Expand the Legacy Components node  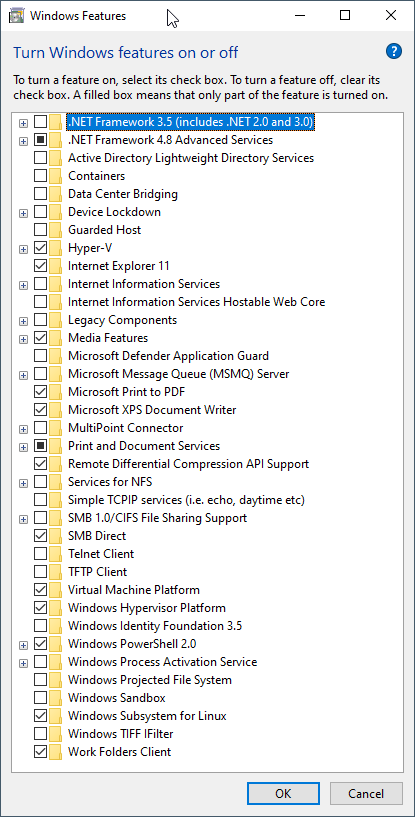tap(23, 321)
